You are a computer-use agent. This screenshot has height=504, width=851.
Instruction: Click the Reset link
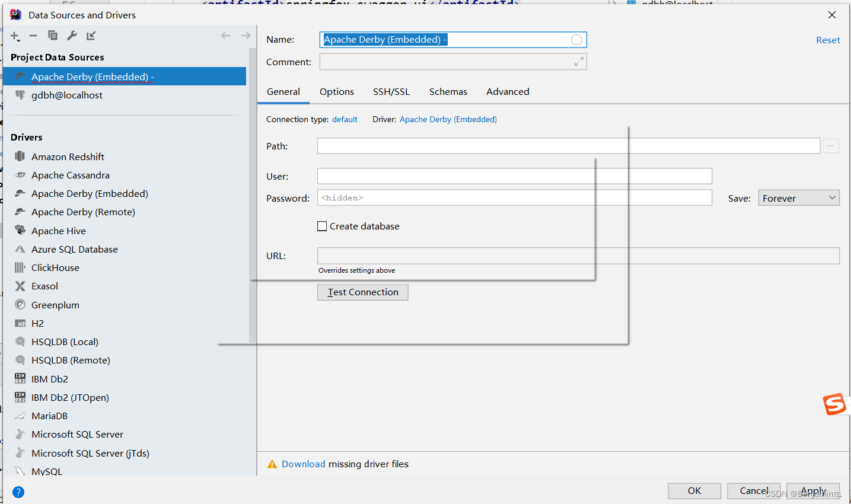point(828,40)
